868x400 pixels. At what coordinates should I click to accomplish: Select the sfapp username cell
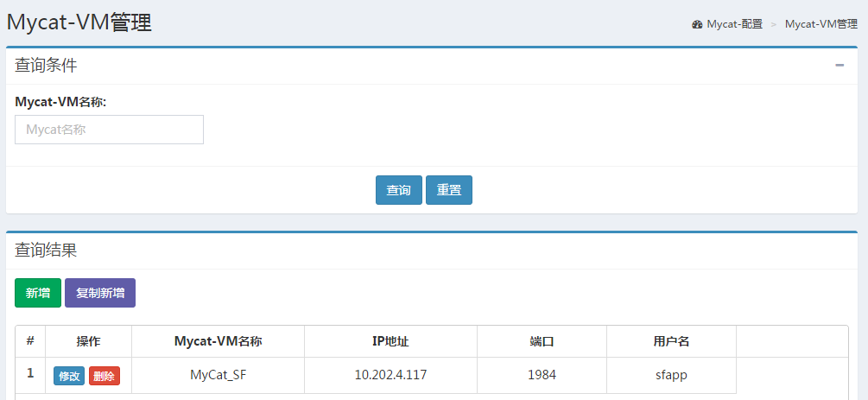[671, 375]
